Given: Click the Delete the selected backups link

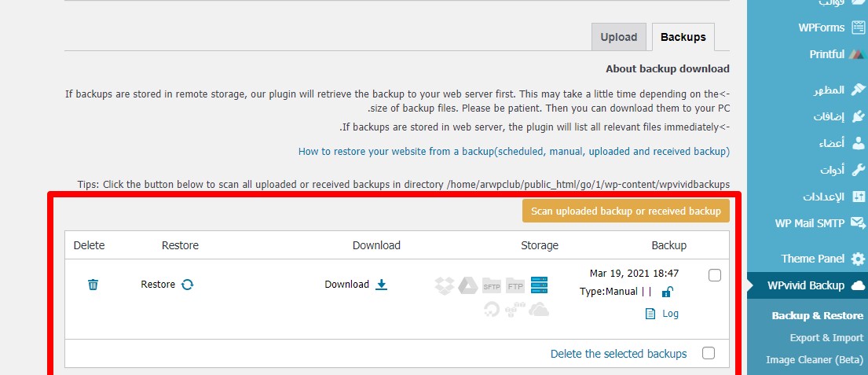Looking at the screenshot, I should 618,354.
